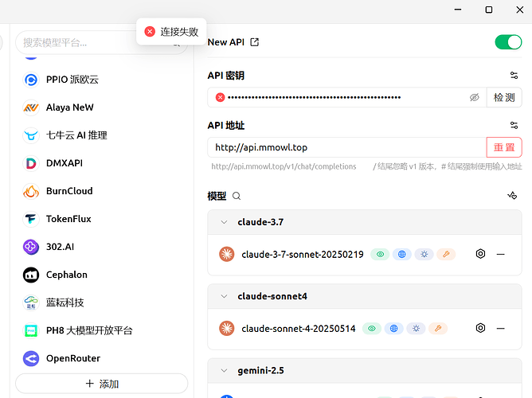Select 蓝耘科技 provider
Viewport: 532px width, 398px height.
(102, 302)
